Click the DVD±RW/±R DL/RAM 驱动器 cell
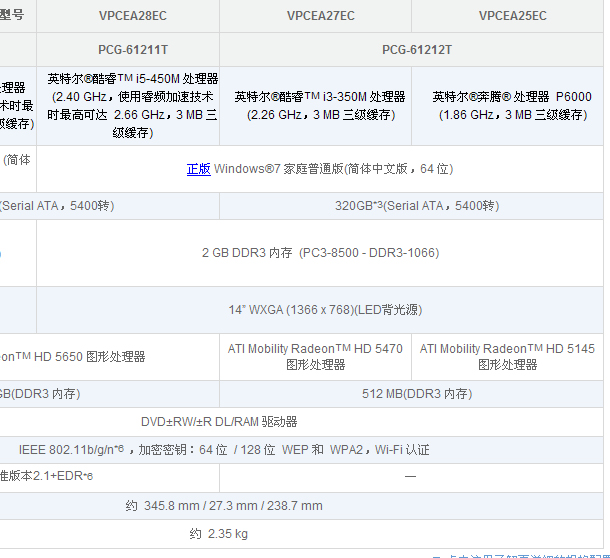The width and height of the screenshot is (610, 558). tap(301, 422)
